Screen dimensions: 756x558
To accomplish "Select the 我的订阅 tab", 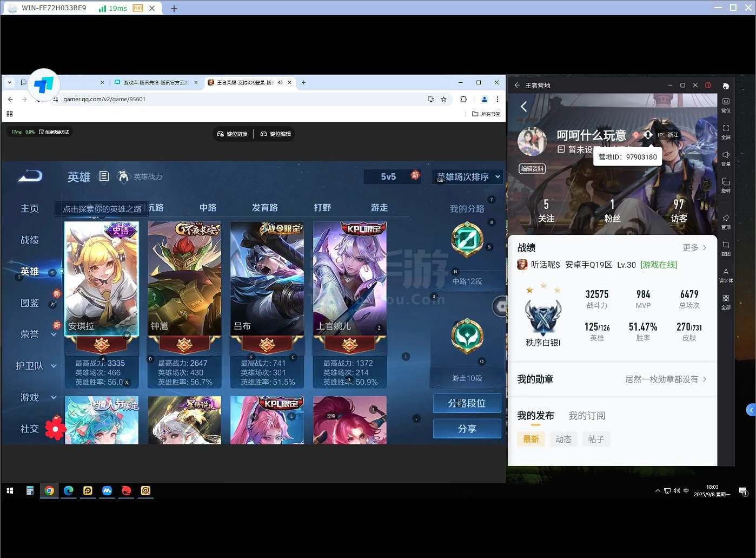I will tap(586, 416).
